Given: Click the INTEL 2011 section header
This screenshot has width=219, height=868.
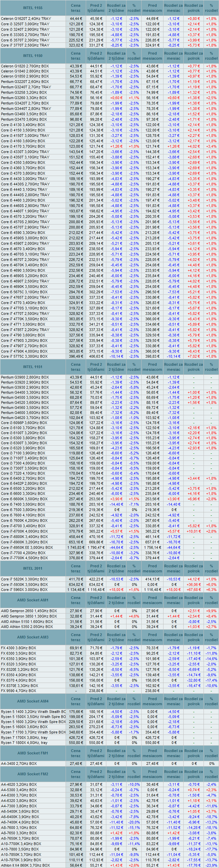Looking at the screenshot, I should tap(33, 568).
